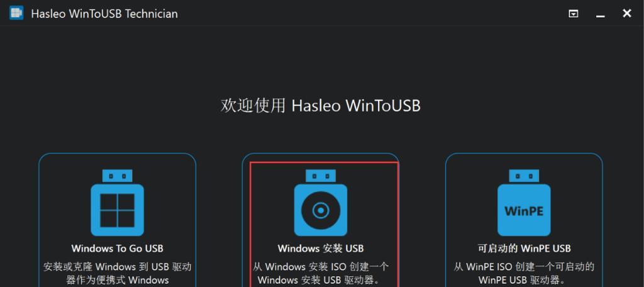Select the Windows installation USB disc icon

320,203
